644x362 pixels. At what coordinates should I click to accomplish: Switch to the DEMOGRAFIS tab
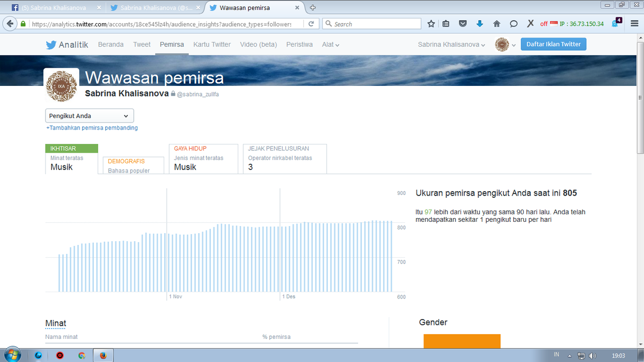(134, 165)
